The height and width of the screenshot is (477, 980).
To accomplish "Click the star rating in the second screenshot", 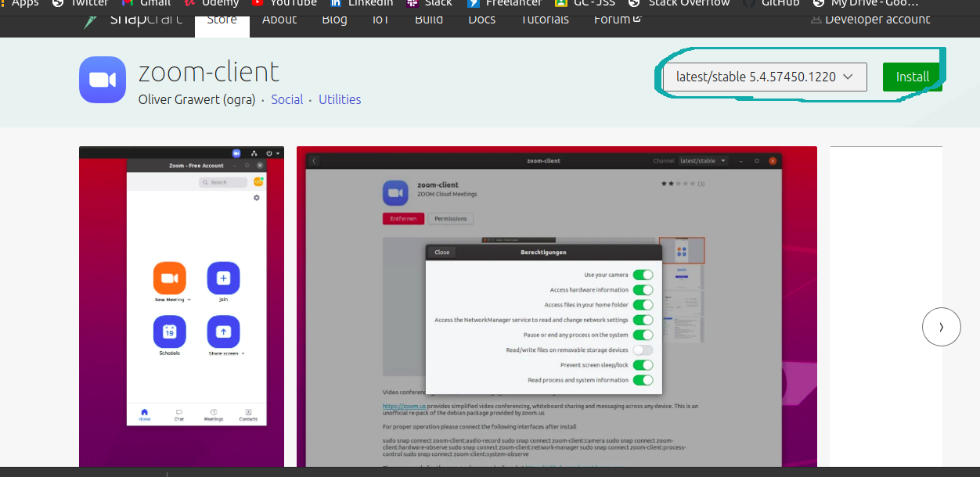I will (678, 184).
